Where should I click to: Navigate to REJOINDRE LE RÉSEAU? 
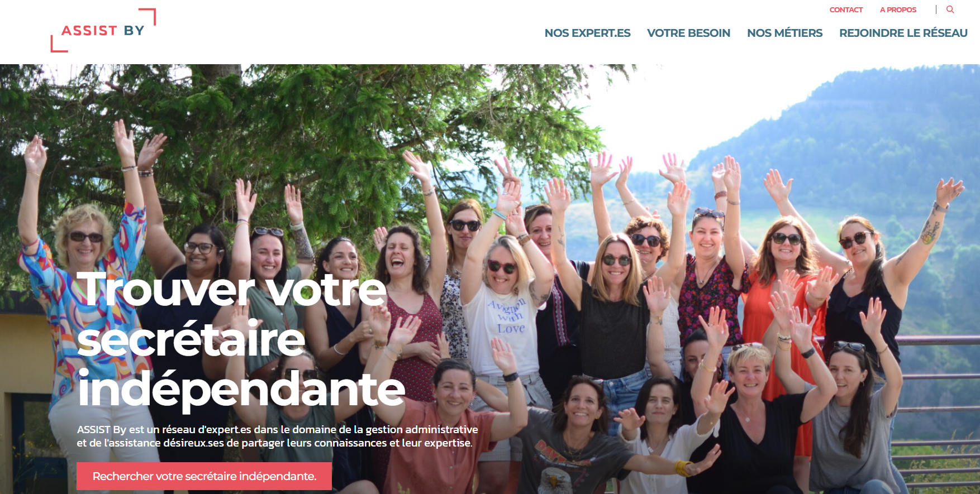[x=903, y=33]
